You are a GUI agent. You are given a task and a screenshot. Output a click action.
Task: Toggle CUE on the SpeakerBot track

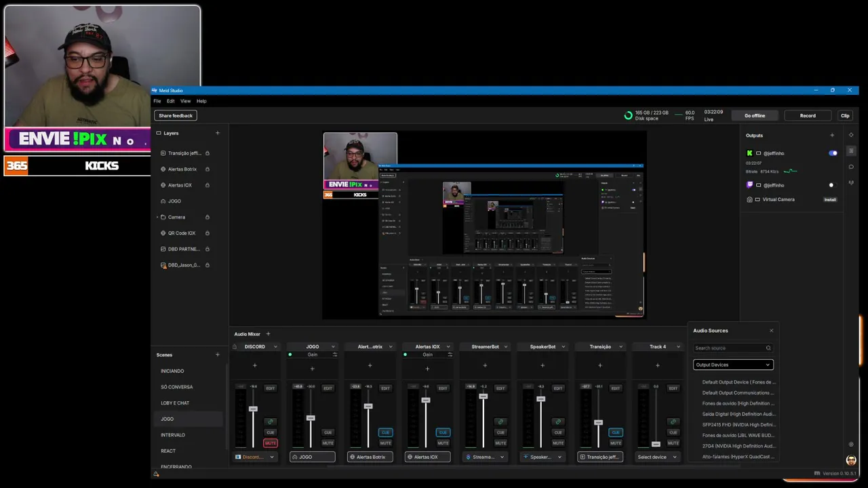click(558, 432)
